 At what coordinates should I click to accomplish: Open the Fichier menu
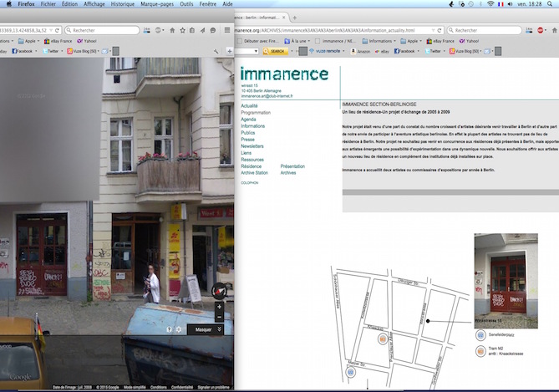48,4
